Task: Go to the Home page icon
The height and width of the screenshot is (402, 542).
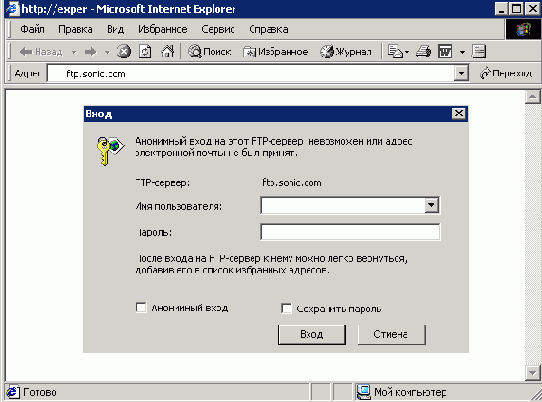Action: click(x=168, y=52)
